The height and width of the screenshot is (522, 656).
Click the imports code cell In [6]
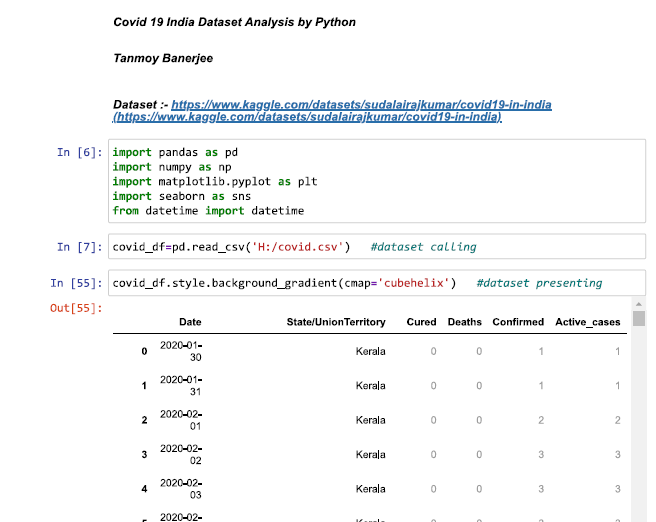click(377, 181)
